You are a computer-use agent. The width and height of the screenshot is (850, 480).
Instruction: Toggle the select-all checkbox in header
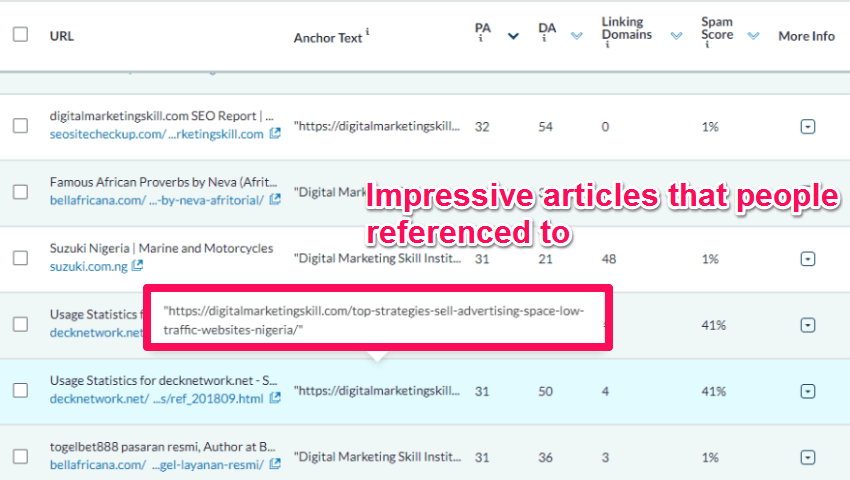click(21, 34)
